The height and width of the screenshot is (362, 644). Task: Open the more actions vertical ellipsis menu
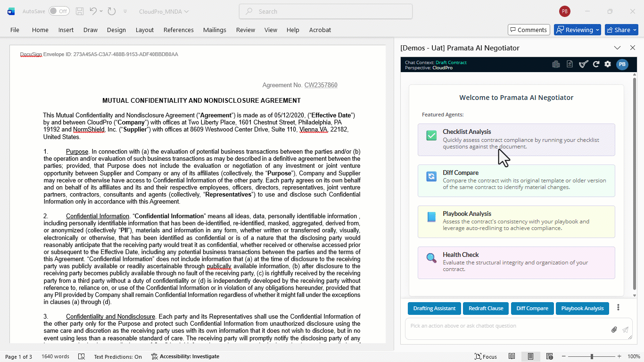pyautogui.click(x=618, y=308)
